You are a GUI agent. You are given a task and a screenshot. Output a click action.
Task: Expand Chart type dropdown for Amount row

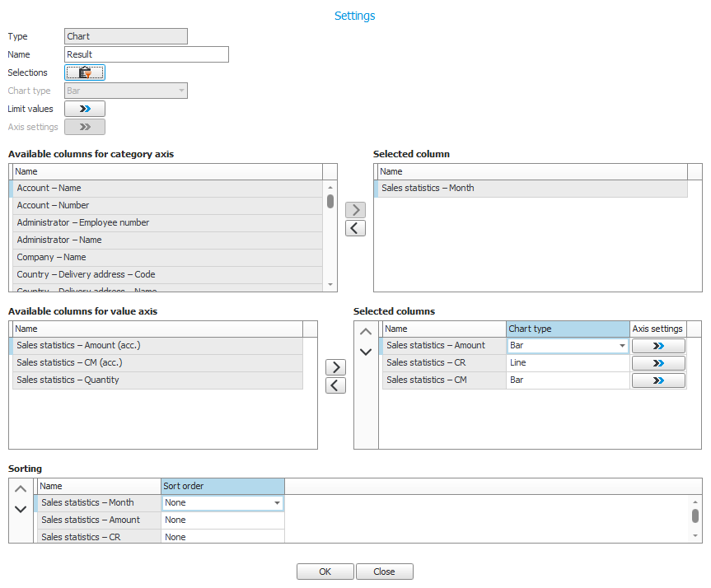tap(622, 346)
